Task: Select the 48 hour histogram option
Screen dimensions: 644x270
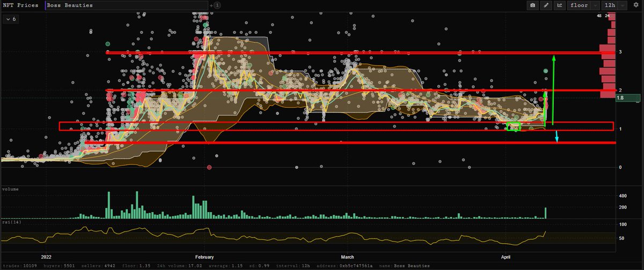Action: tap(599, 16)
